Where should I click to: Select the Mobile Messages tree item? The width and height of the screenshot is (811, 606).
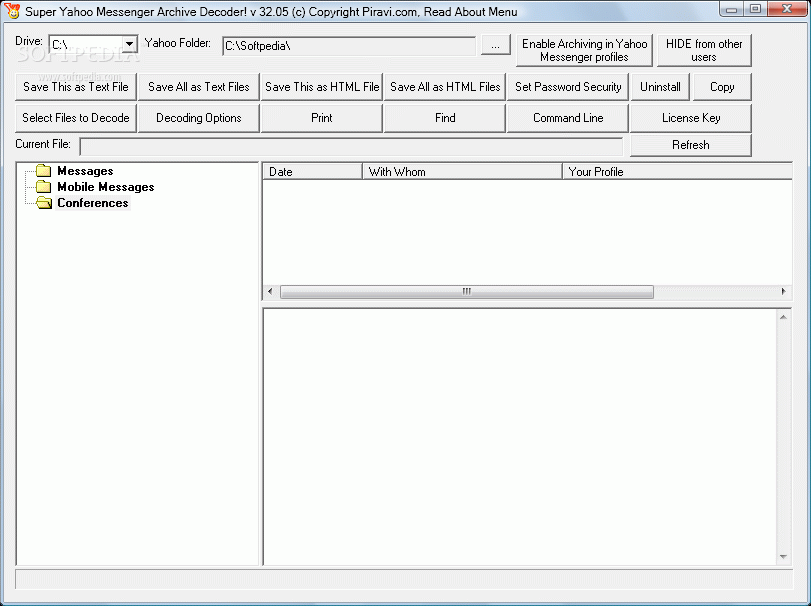(x=106, y=187)
